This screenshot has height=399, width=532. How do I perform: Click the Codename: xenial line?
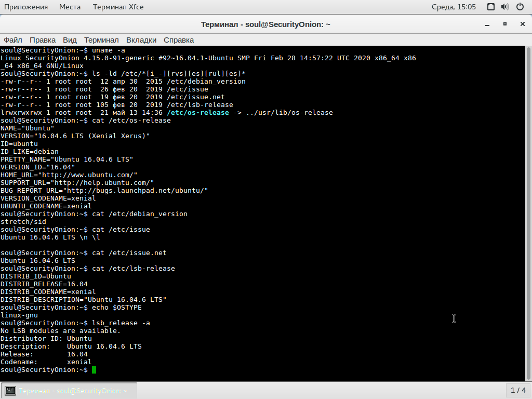46,362
